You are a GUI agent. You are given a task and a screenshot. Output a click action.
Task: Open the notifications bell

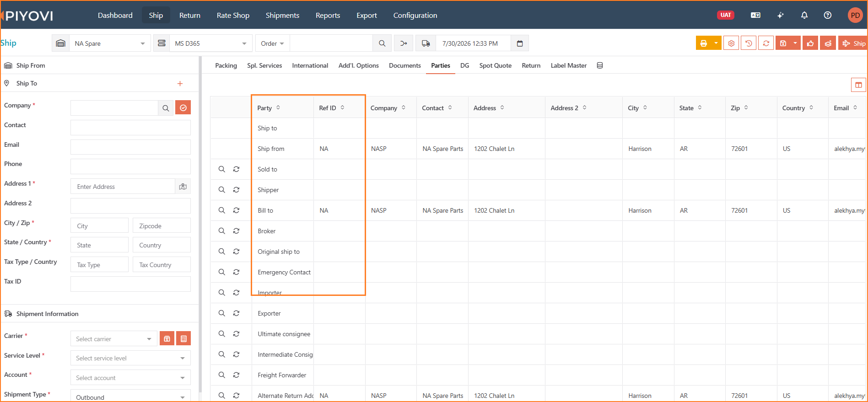(x=804, y=15)
